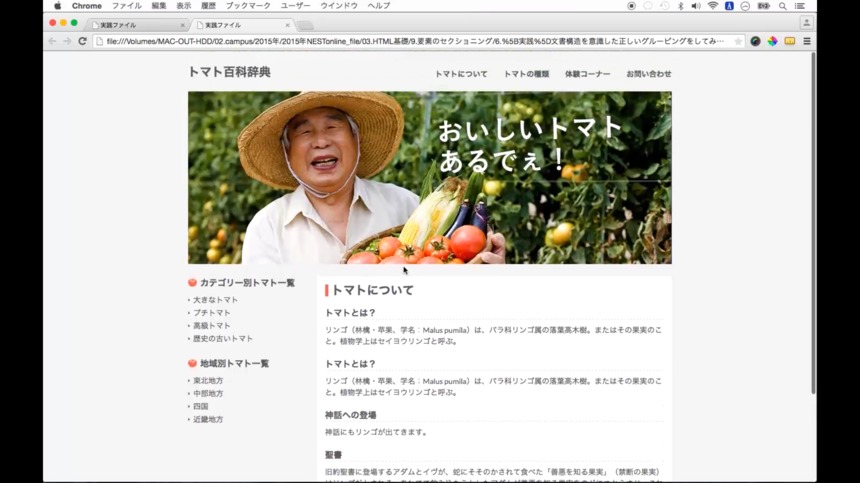Open the ブックマーク menu
This screenshot has height=483, width=860.
248,6
